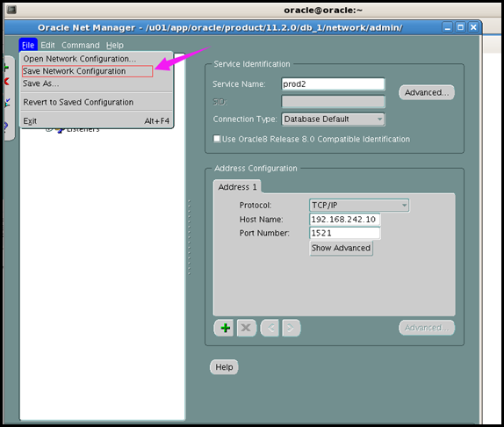Image resolution: width=504 pixels, height=427 pixels.
Task: Click Advanced... in Service Identification
Action: tap(427, 92)
